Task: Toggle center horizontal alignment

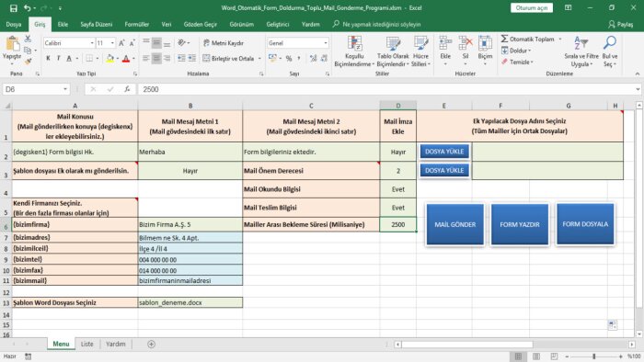Action: [x=156, y=59]
